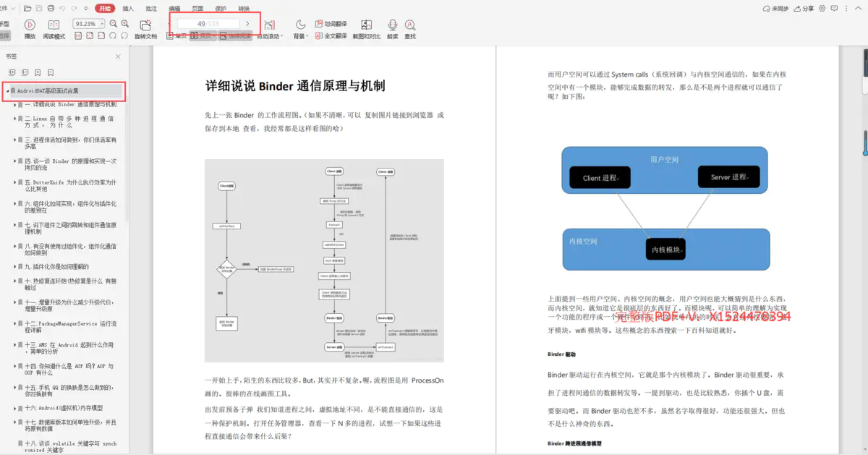Viewport: 868px width, 455px height.
Task: Start slideshow with 播放 icon
Action: tap(30, 29)
